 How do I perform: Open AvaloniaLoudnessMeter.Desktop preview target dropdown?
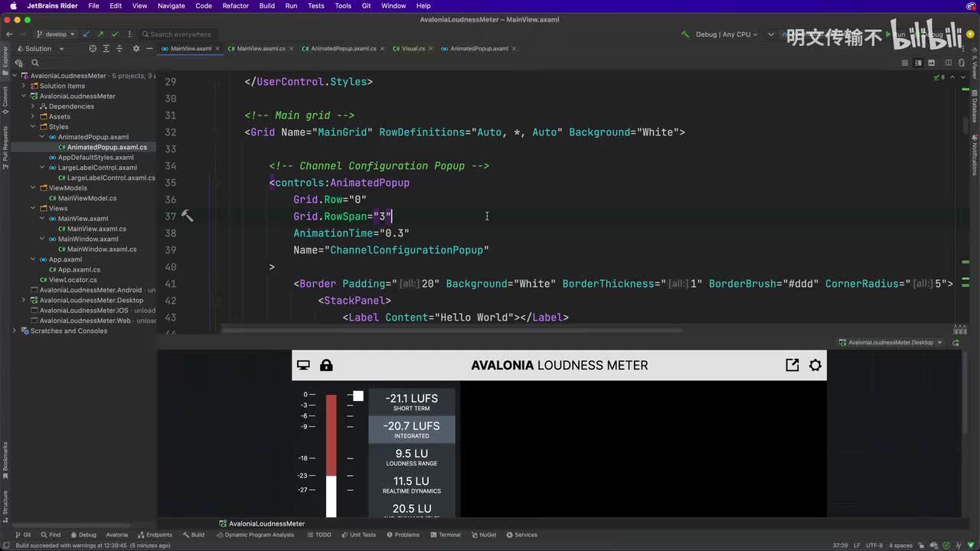[891, 342]
